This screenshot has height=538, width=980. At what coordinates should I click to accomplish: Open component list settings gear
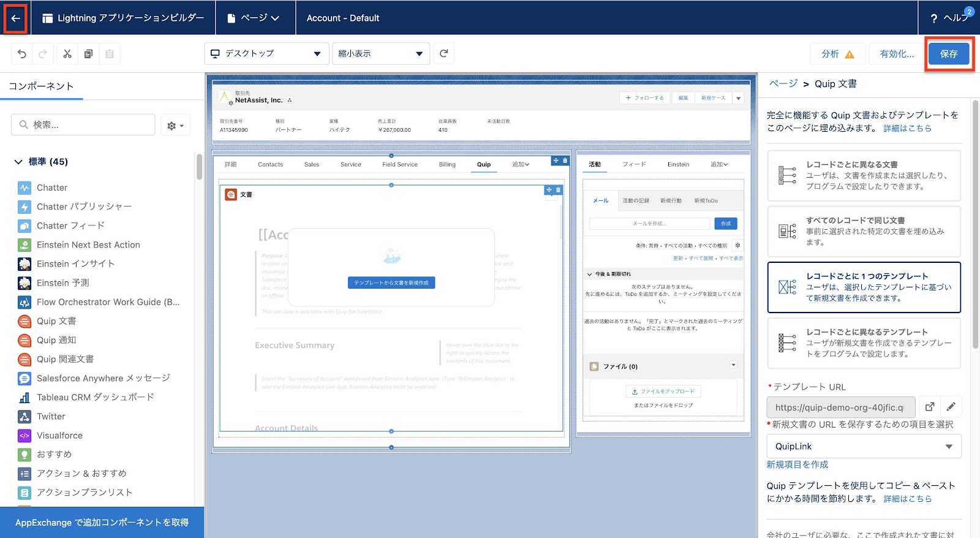[x=175, y=125]
